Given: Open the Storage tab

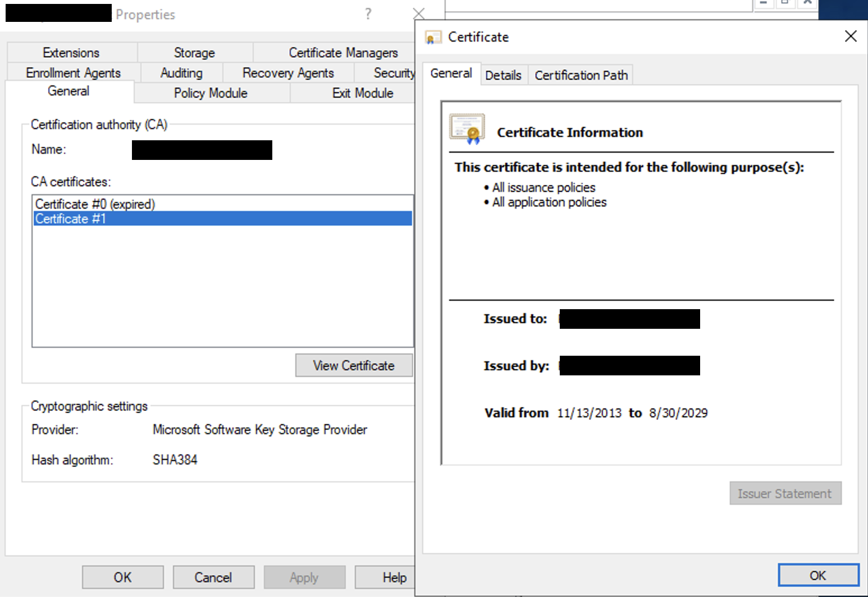Looking at the screenshot, I should pyautogui.click(x=194, y=52).
